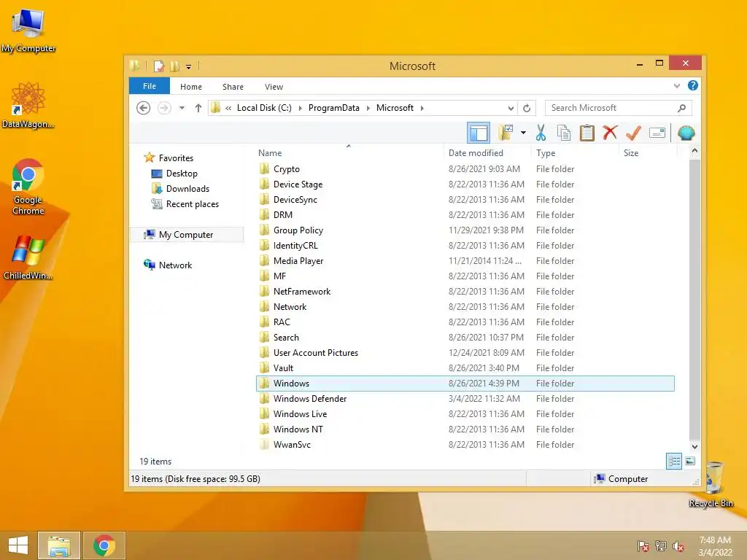This screenshot has height=560, width=747.
Task: Switch to large icons view button
Action: (690, 461)
